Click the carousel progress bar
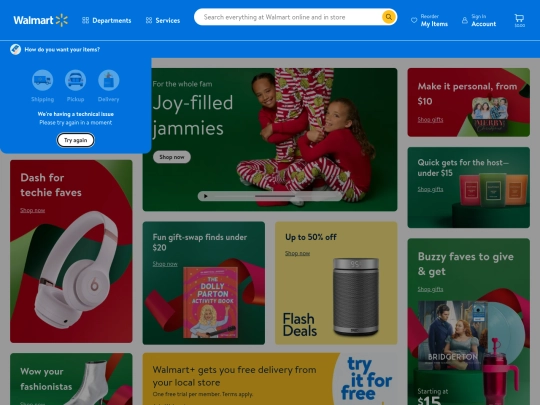Viewport: 540px width, 405px height. 274,196
